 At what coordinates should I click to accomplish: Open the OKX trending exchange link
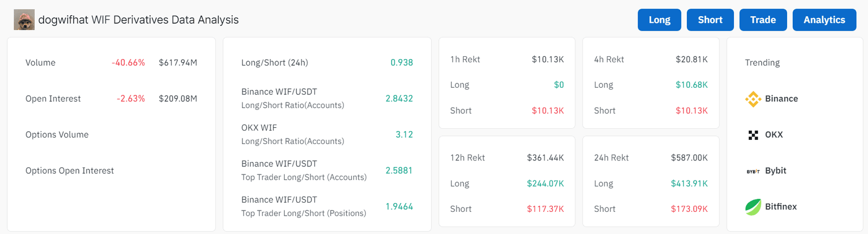pyautogui.click(x=774, y=135)
